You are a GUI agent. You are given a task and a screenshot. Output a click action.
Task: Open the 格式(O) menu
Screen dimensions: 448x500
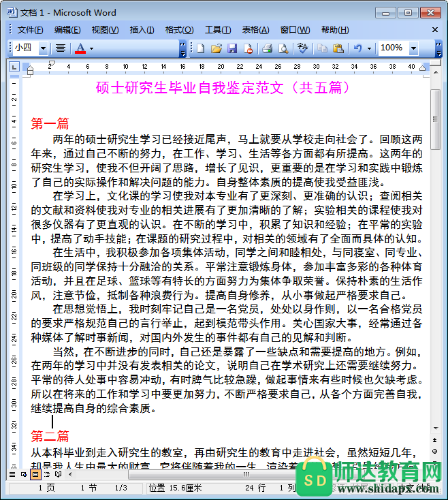pyautogui.click(x=179, y=30)
